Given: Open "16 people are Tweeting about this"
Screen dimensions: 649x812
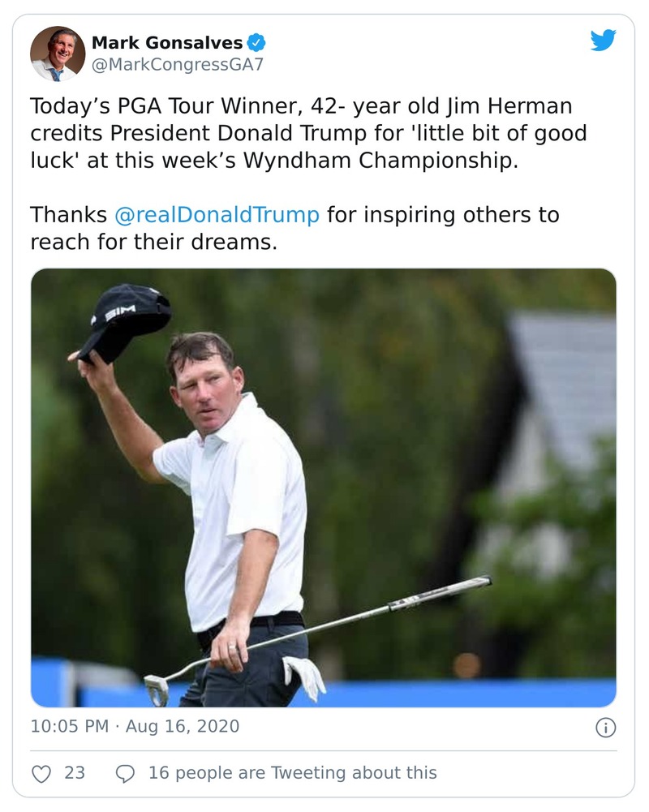Looking at the screenshot, I should click(292, 773).
